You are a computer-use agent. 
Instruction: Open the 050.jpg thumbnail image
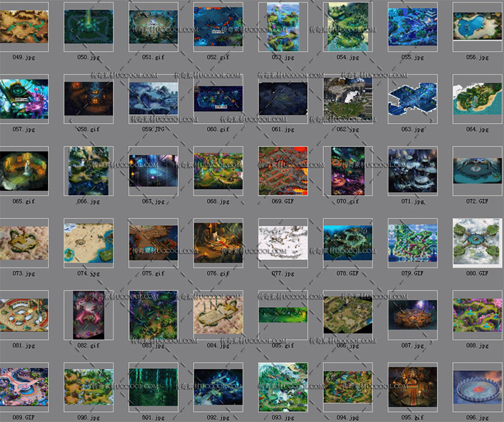pyautogui.click(x=89, y=26)
